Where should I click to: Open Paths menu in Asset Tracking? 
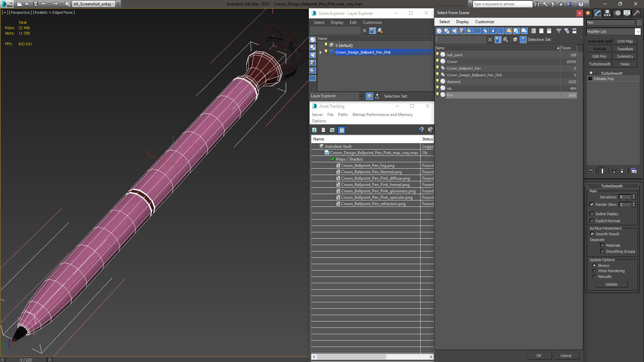[x=343, y=115]
